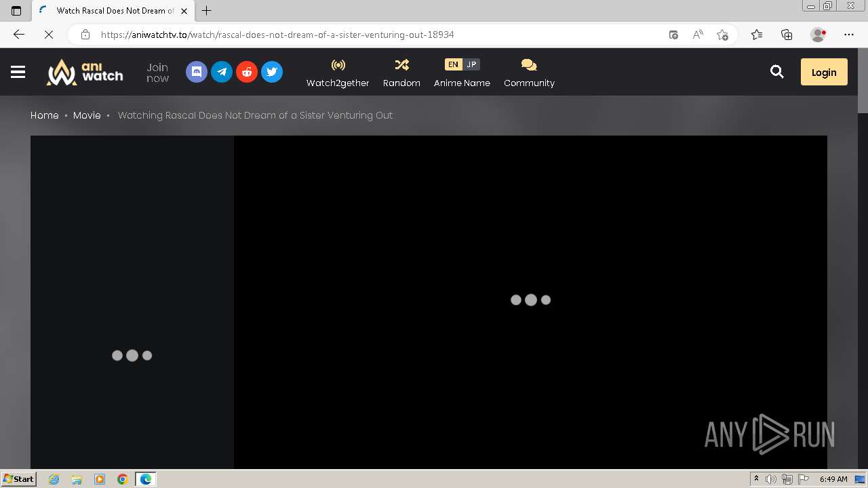Image resolution: width=868 pixels, height=488 pixels.
Task: Switch anime names to EN
Action: [453, 64]
